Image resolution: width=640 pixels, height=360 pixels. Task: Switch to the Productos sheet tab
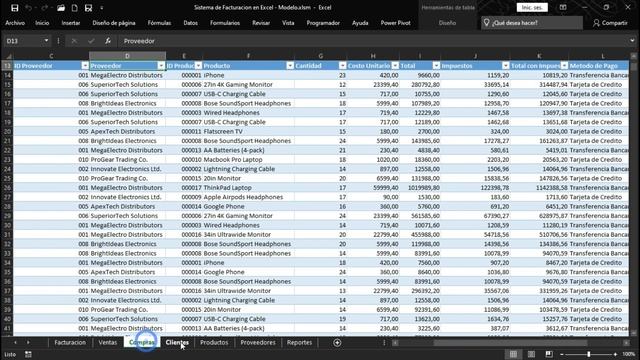click(214, 342)
